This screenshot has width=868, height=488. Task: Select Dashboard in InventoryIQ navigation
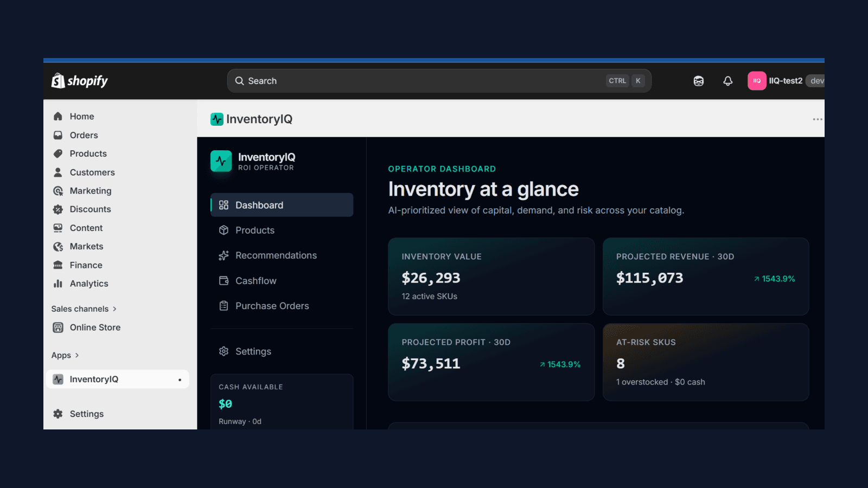pyautogui.click(x=282, y=205)
